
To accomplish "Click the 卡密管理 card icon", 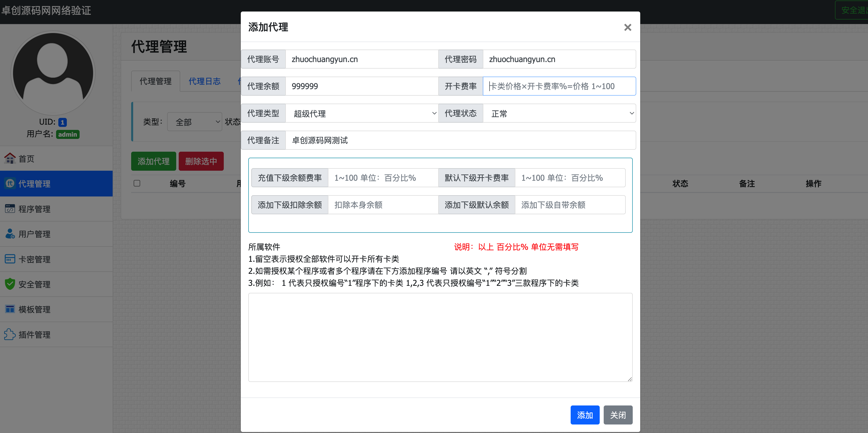I will [10, 259].
